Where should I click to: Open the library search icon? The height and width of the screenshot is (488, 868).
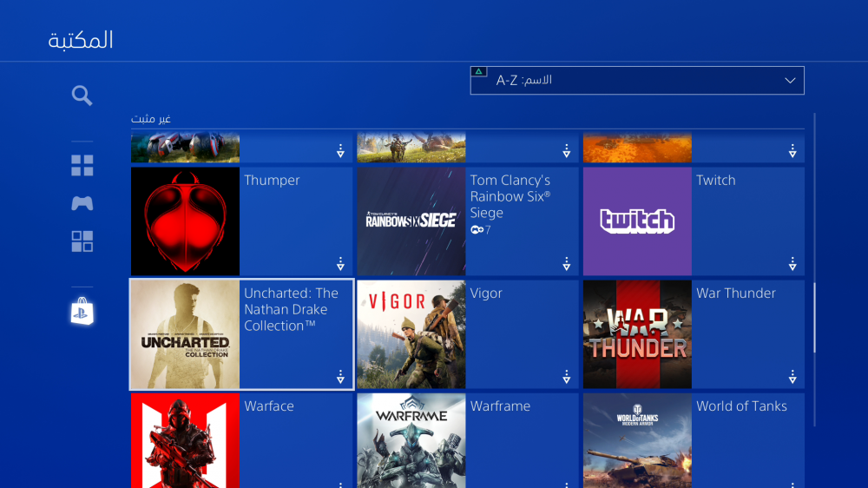[82, 96]
